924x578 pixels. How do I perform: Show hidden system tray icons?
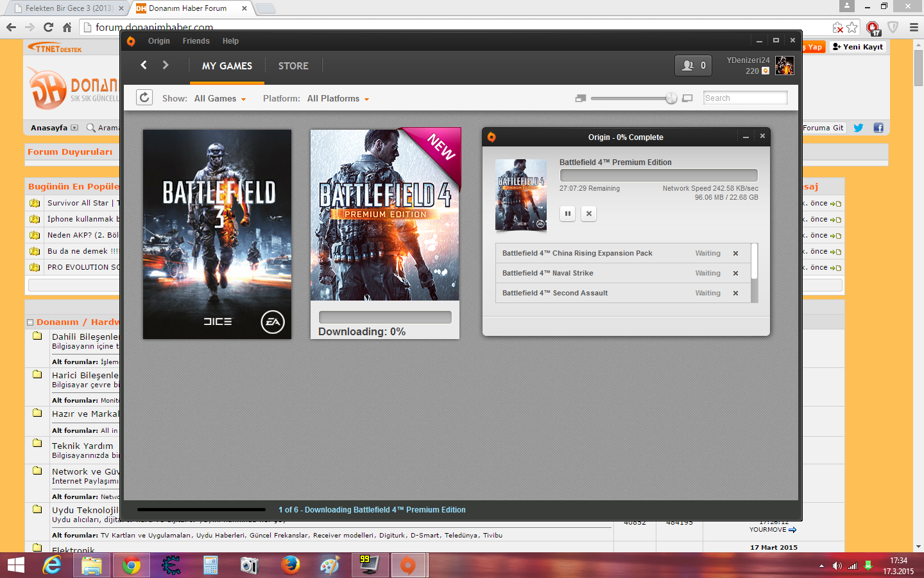[821, 566]
